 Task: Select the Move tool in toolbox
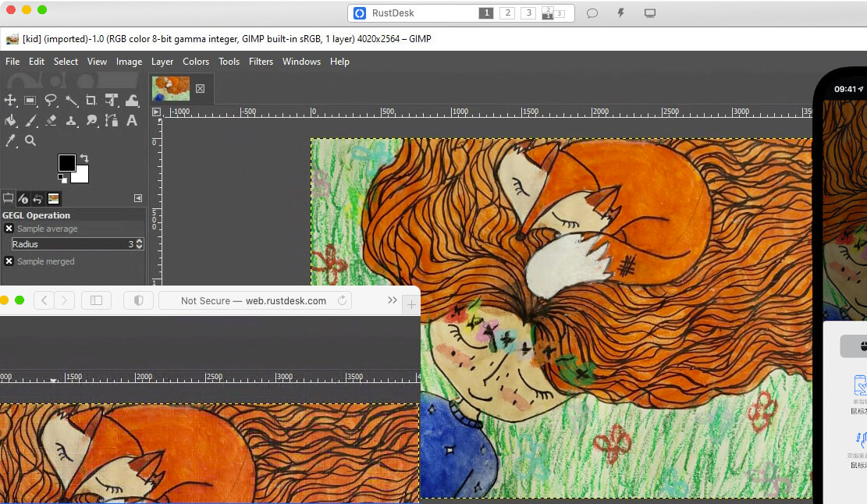(x=10, y=101)
